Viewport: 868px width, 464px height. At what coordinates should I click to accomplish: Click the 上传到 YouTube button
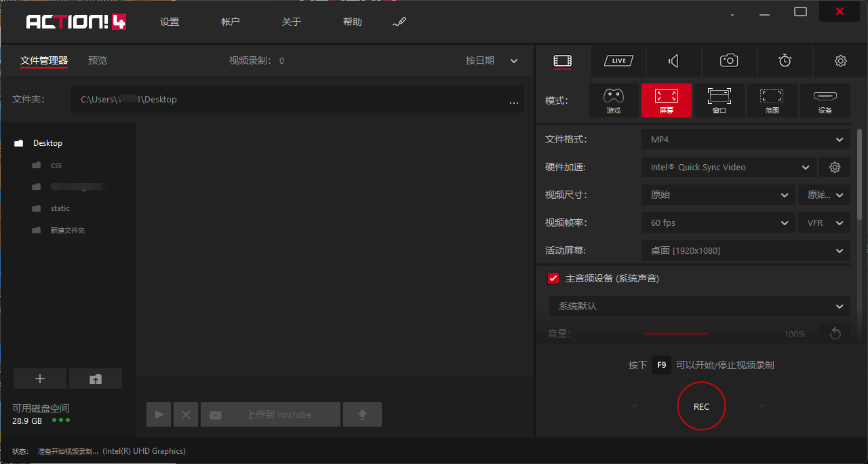(270, 414)
